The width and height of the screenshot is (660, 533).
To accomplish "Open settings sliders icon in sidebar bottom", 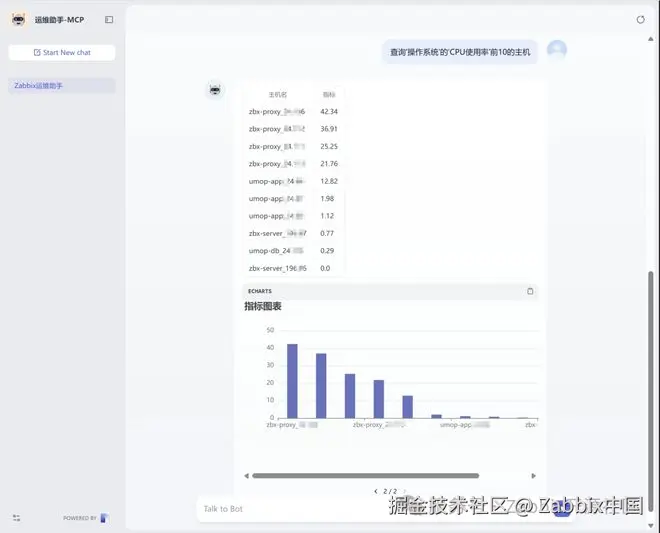I will click(x=16, y=518).
